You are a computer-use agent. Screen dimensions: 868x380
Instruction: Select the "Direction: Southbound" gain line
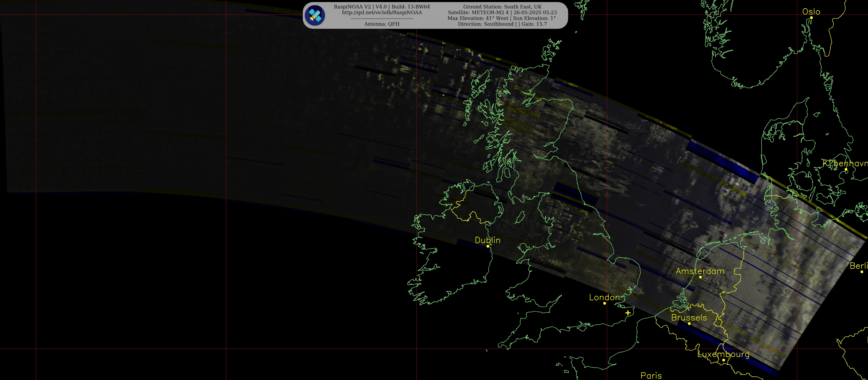[x=502, y=24]
